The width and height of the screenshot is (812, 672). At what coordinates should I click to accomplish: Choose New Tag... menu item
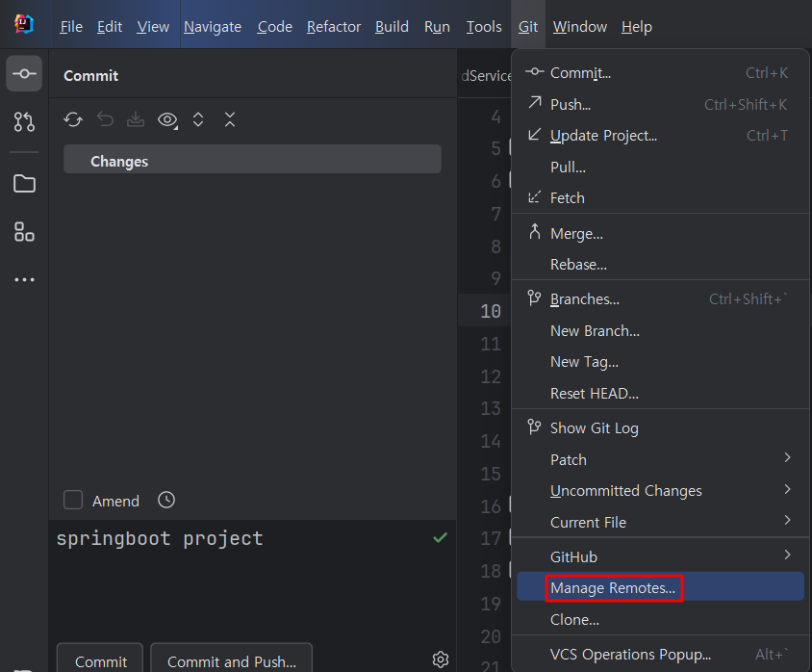[660, 362]
